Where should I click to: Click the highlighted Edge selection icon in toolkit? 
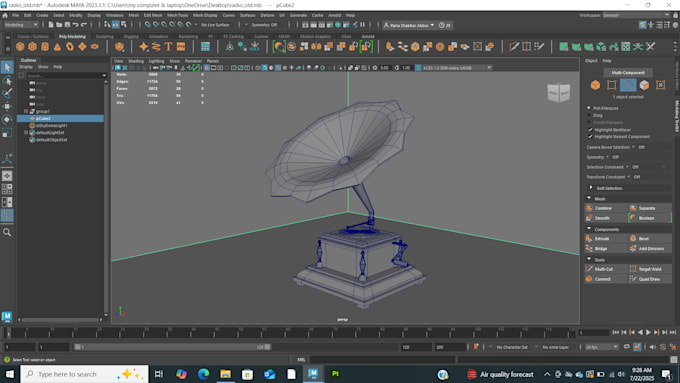pyautogui.click(x=628, y=85)
